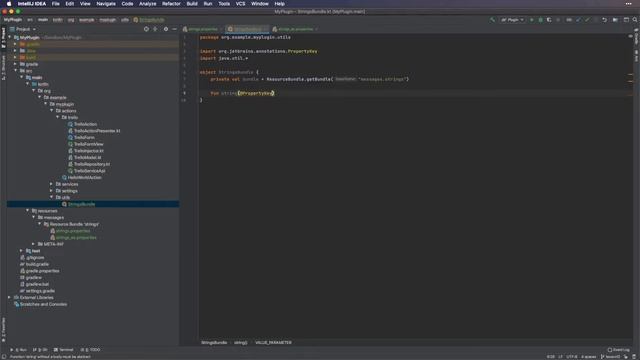
Task: Select strings.properties in Resource Bundle
Action: pyautogui.click(x=73, y=231)
